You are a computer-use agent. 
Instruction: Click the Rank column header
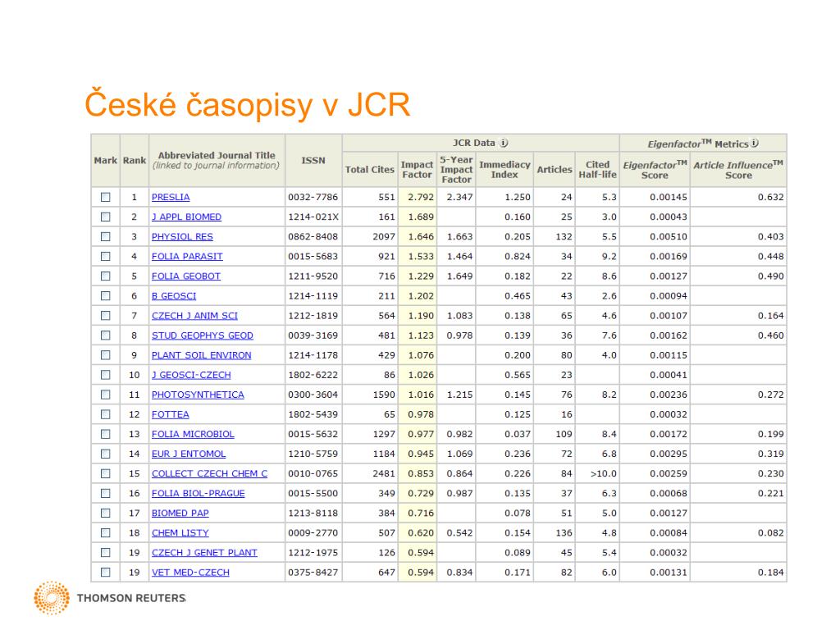click(135, 160)
